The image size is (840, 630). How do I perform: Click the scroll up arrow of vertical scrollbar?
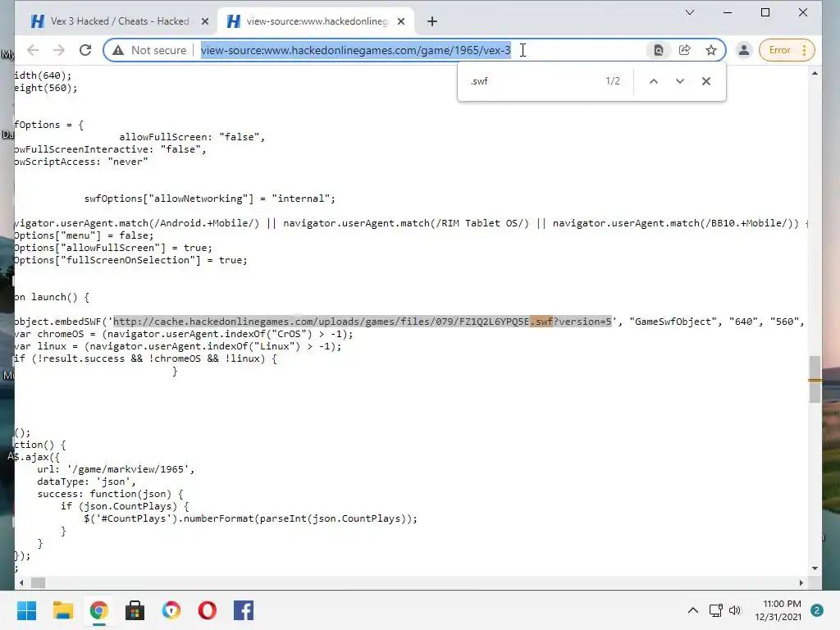click(815, 73)
